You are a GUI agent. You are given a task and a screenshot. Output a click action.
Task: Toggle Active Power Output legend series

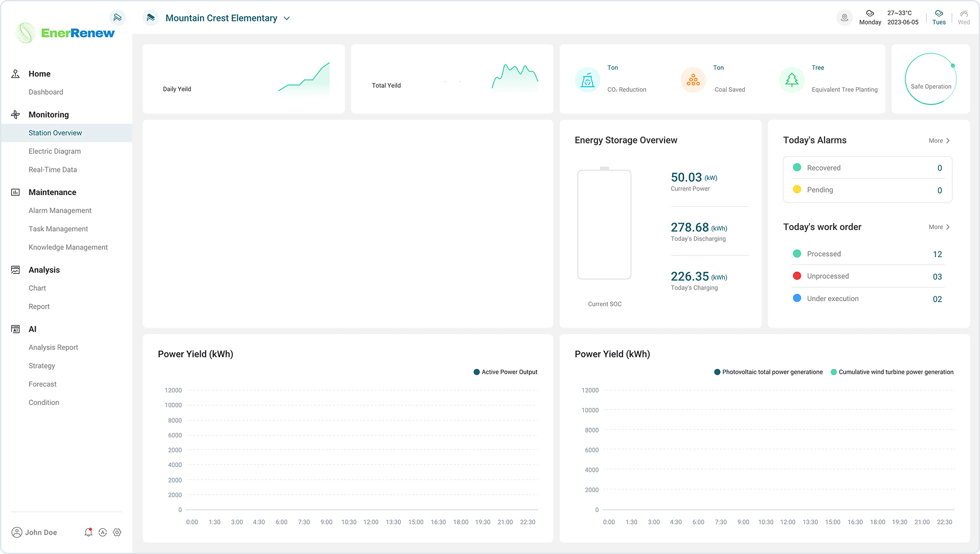point(505,372)
